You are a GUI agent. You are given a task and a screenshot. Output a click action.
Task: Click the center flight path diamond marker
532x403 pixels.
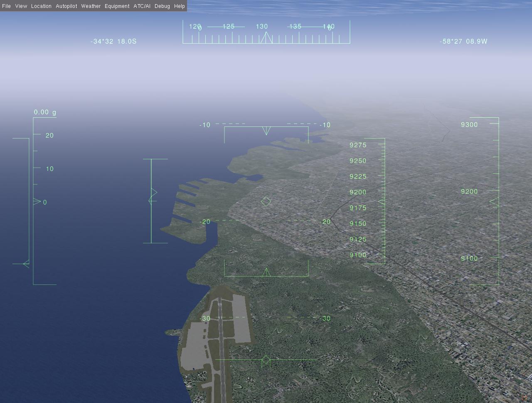point(266,202)
